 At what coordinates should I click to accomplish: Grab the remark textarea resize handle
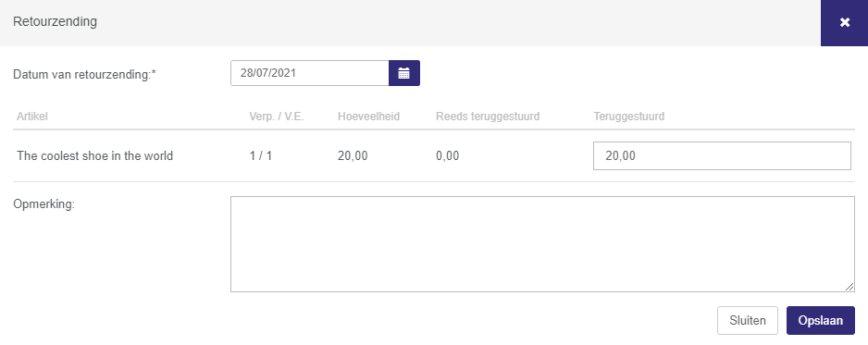click(849, 287)
